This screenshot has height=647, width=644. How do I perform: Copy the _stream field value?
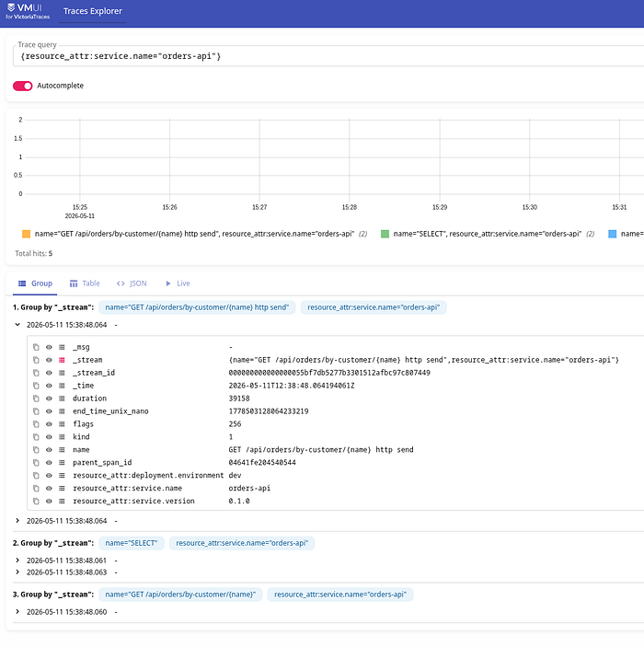36,360
